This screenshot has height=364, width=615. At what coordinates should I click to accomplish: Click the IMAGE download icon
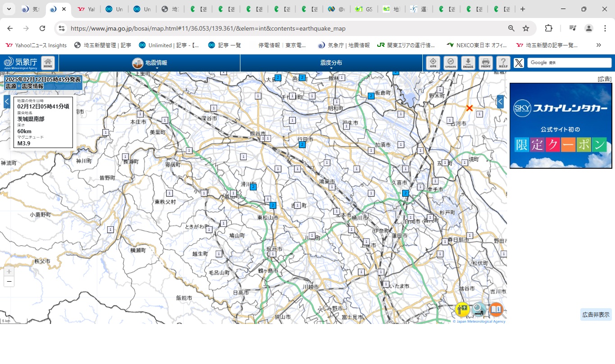(468, 63)
